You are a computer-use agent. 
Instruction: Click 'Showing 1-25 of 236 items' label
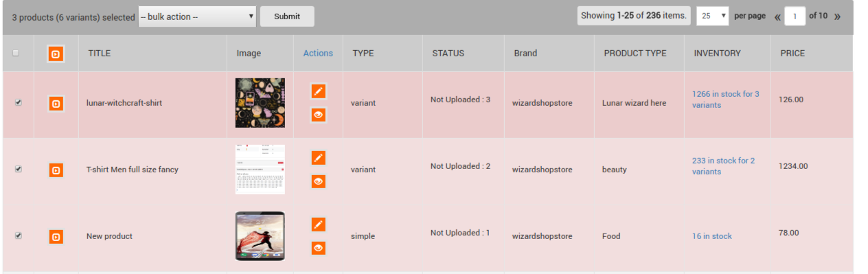(x=634, y=16)
